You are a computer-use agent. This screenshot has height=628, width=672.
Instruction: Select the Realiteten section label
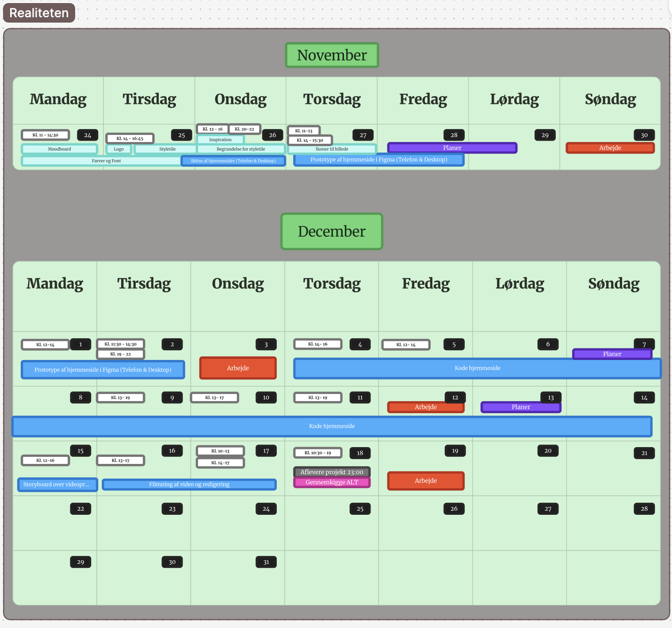(x=39, y=13)
